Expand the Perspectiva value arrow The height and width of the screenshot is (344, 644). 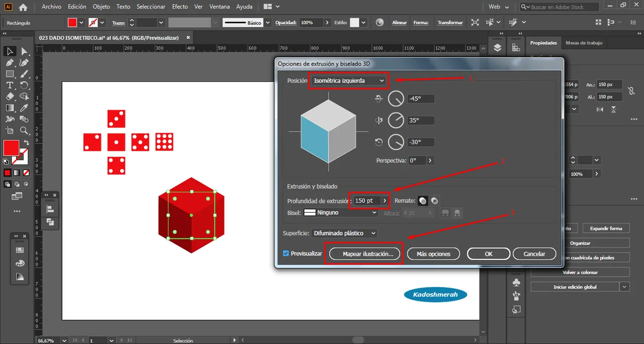pos(430,161)
